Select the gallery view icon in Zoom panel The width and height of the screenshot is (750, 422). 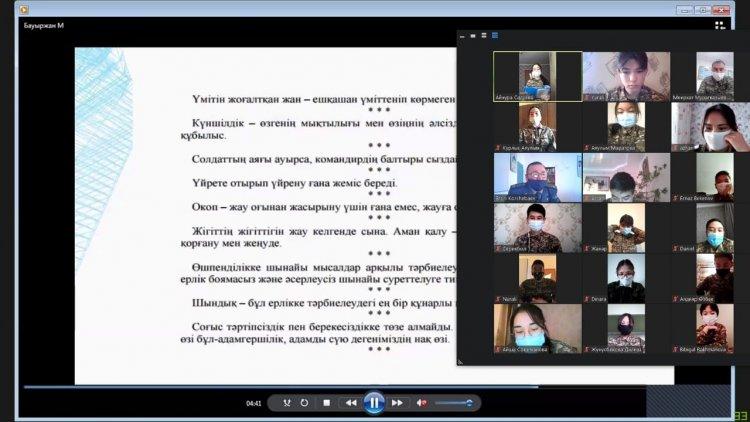click(495, 36)
